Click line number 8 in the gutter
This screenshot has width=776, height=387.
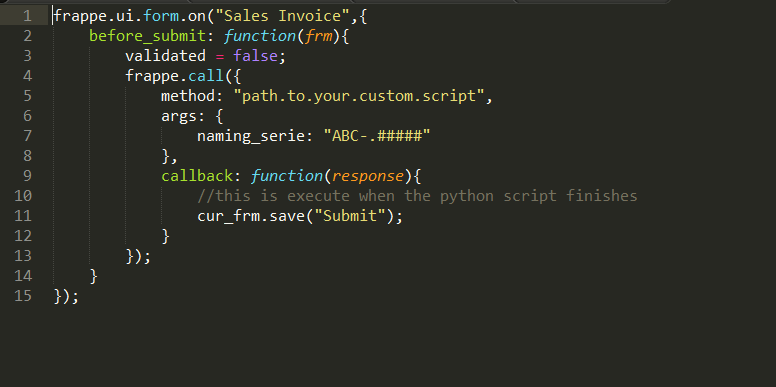pyautogui.click(x=27, y=156)
